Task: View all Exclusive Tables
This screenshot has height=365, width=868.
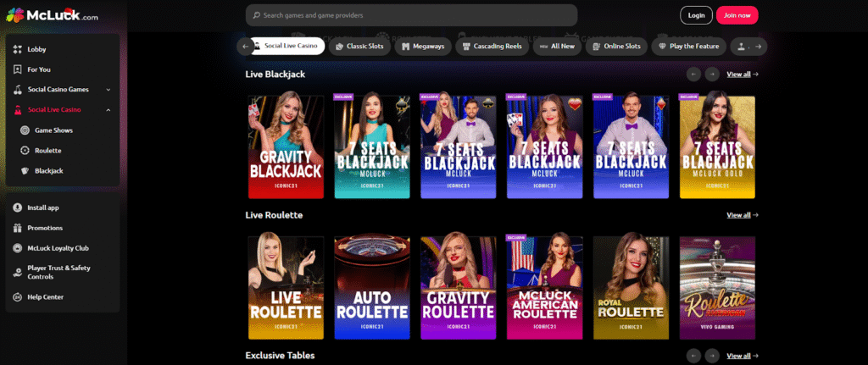Action: (743, 357)
